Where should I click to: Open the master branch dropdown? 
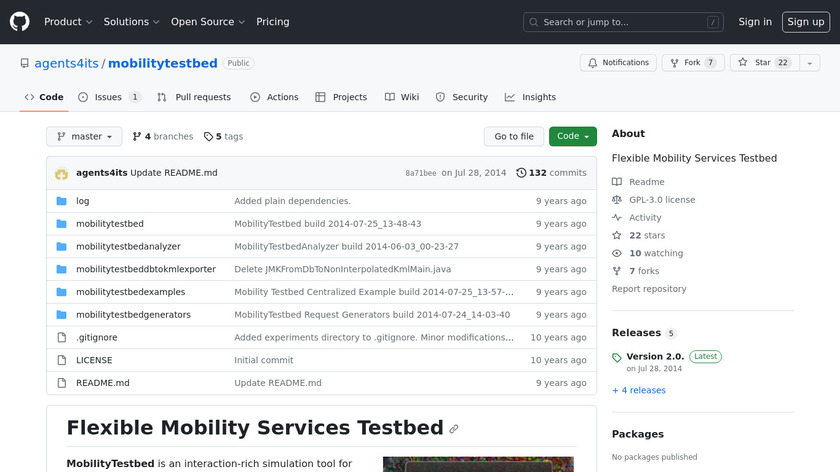coord(84,137)
